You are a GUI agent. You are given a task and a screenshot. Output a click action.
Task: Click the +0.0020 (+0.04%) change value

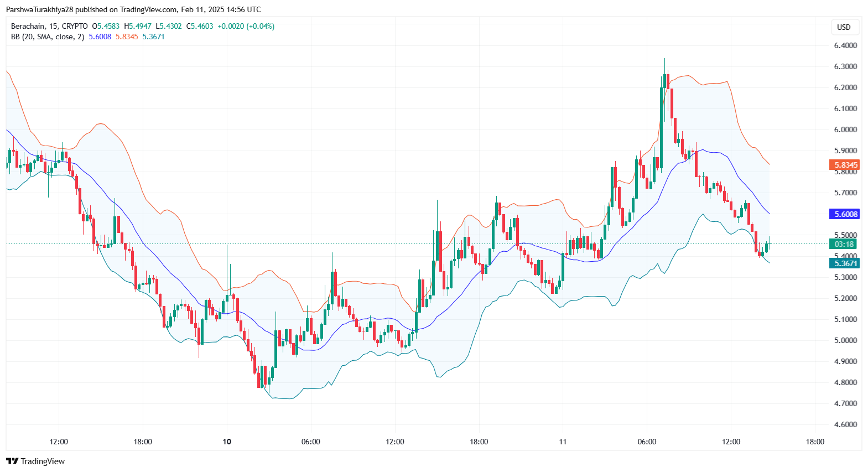point(246,26)
